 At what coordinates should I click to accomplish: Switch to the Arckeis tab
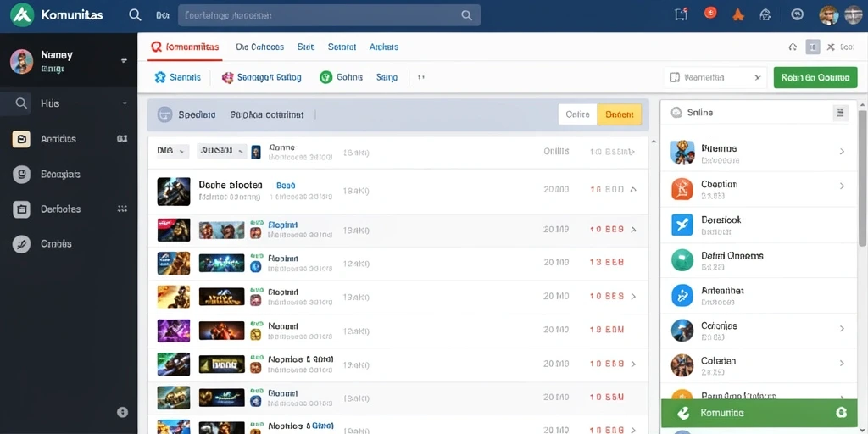(384, 47)
